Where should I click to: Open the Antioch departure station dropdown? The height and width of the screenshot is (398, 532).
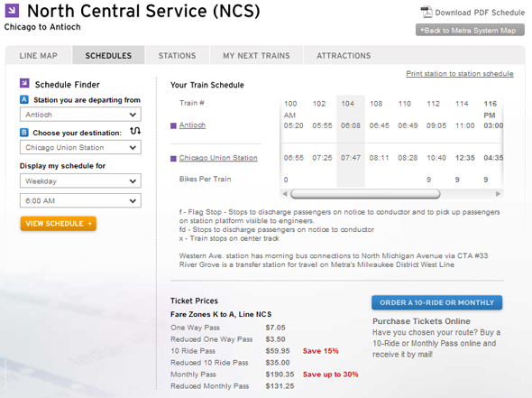point(80,115)
